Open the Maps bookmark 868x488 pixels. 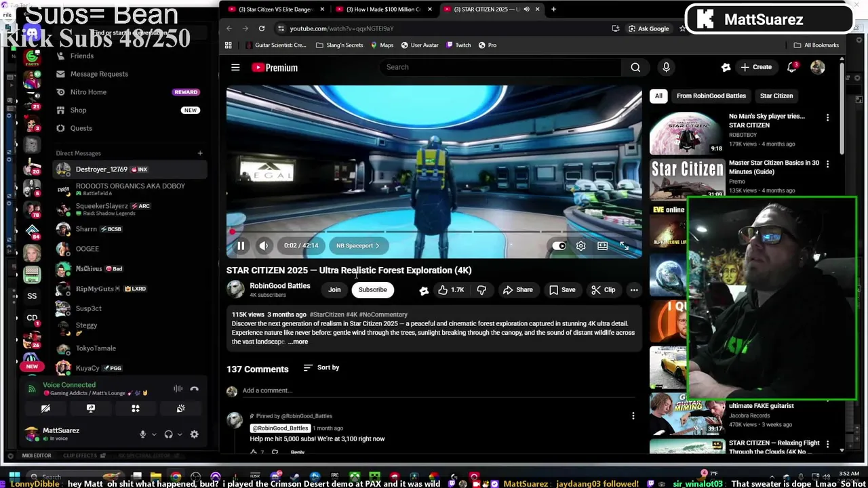382,45
